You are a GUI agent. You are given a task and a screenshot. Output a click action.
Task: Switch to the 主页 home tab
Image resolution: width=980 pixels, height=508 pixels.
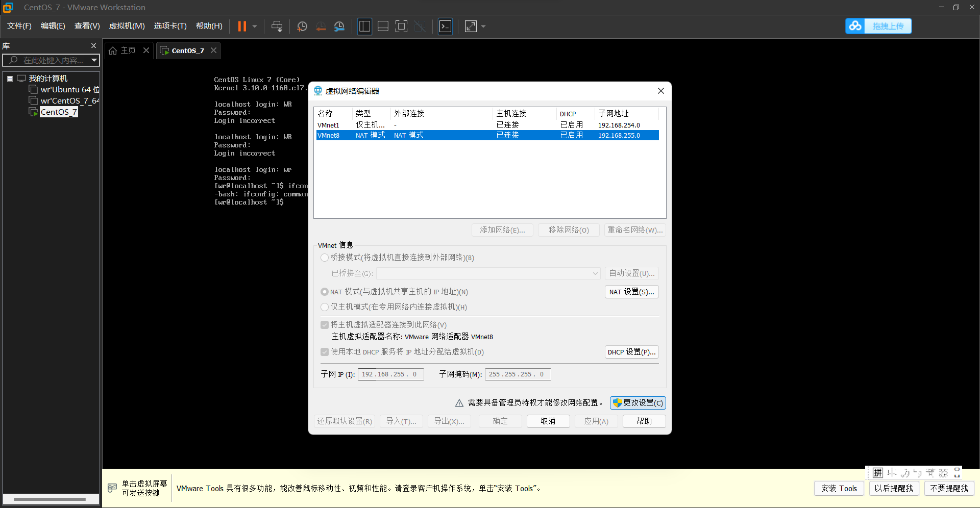tap(122, 50)
